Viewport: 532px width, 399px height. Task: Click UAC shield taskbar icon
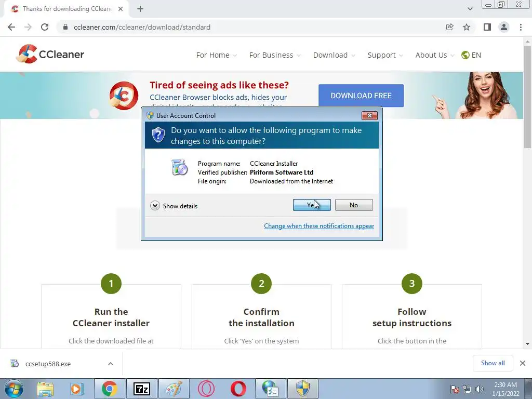(303, 389)
